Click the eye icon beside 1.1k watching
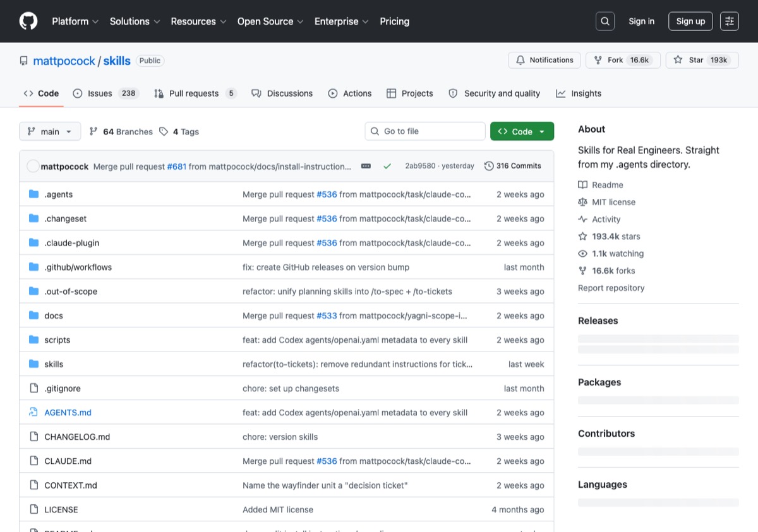 click(582, 254)
